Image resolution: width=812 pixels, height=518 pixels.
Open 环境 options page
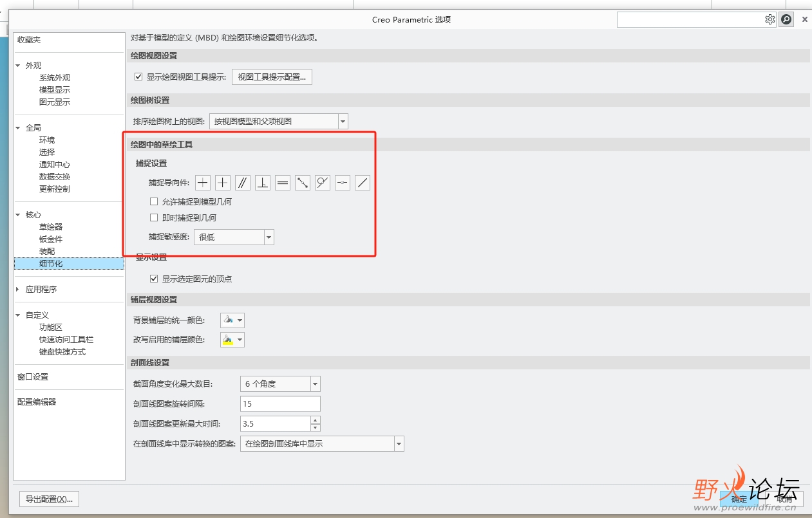point(47,140)
